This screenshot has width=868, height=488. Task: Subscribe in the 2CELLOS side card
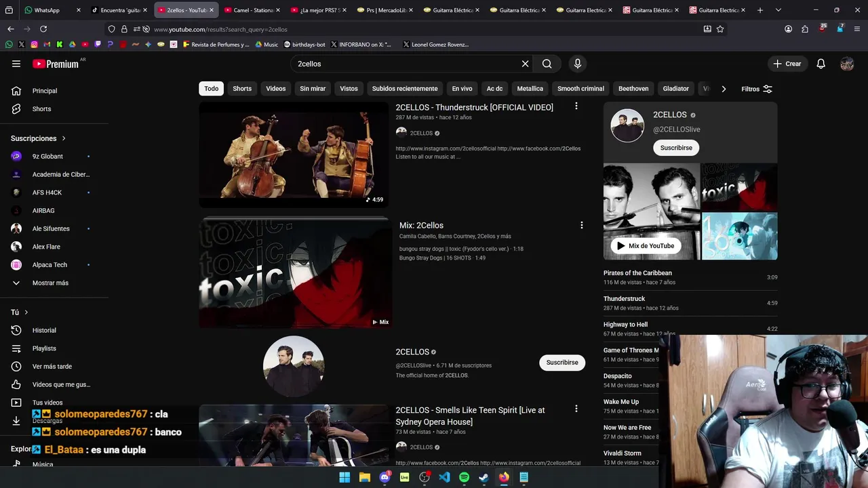pos(676,148)
